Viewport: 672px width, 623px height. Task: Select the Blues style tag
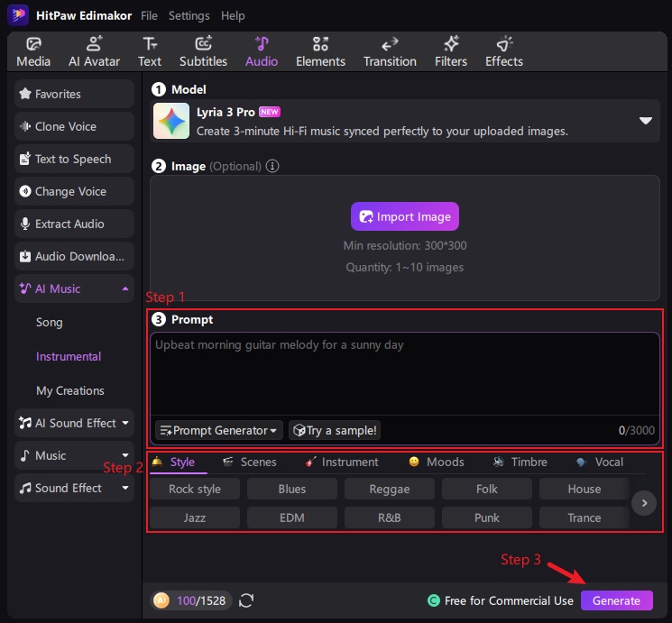(x=292, y=489)
